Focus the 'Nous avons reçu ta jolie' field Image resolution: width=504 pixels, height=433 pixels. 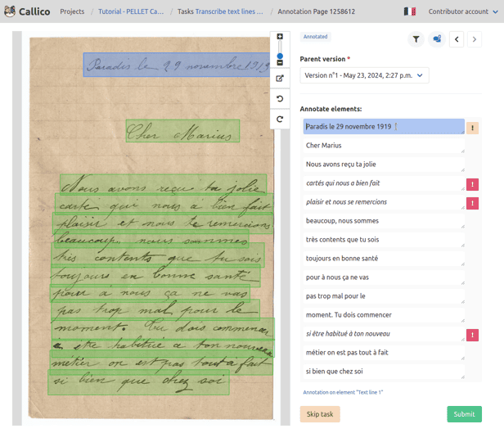click(x=384, y=165)
